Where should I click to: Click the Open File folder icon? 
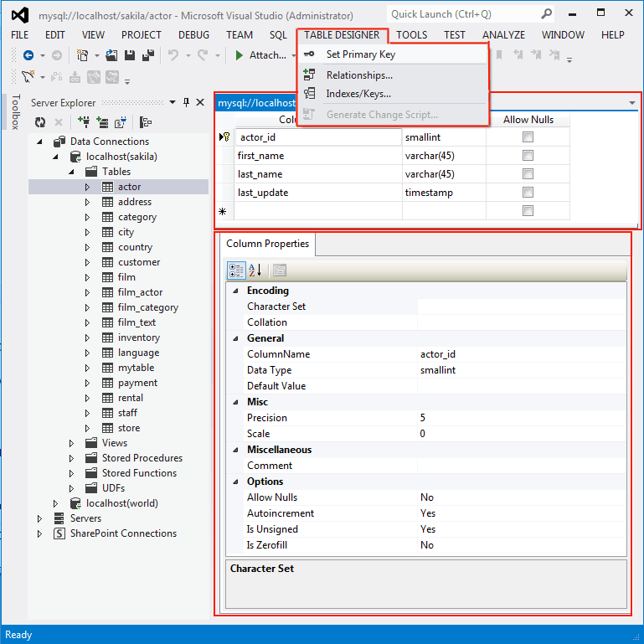pos(111,55)
